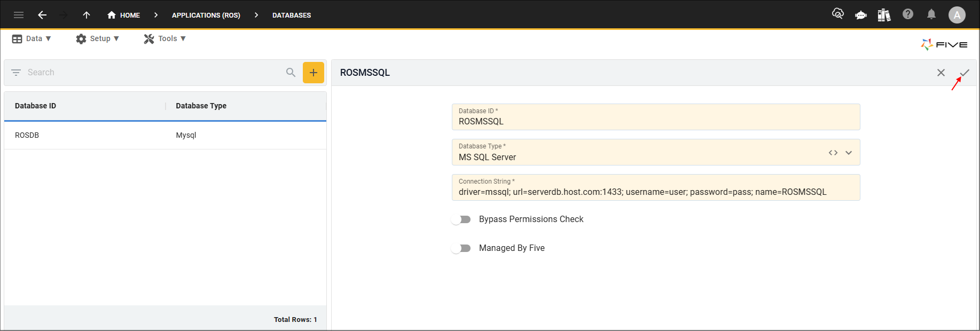The image size is (980, 331).
Task: Click the filter icon in search bar
Action: (x=16, y=72)
